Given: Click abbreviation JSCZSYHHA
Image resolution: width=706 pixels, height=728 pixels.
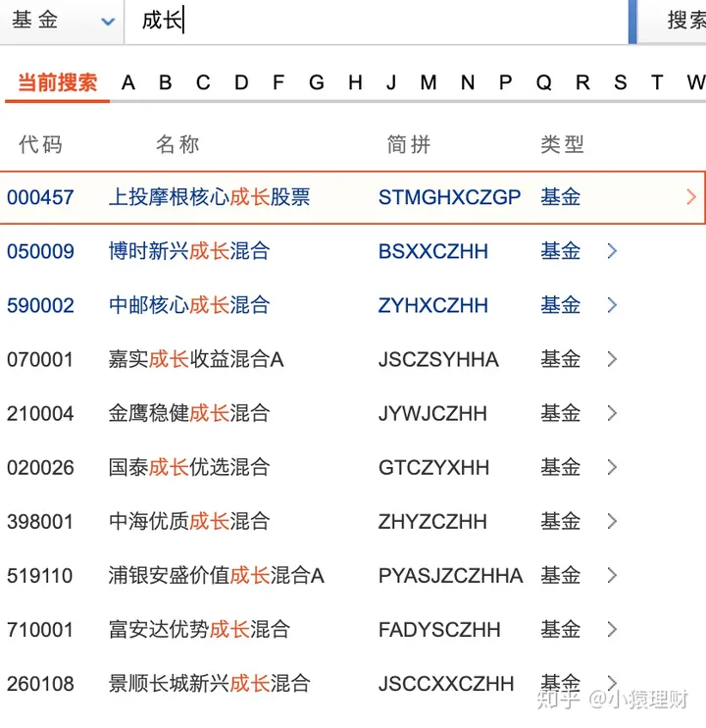Looking at the screenshot, I should [439, 360].
